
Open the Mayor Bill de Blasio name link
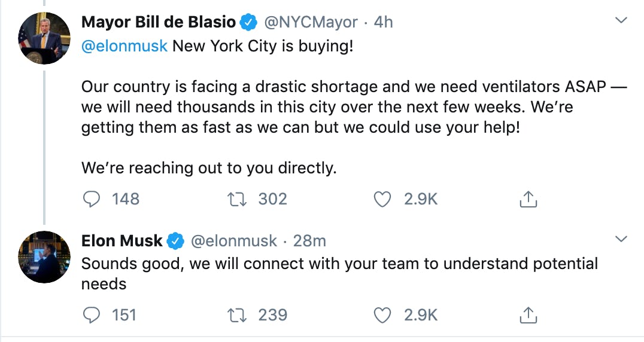coord(159,23)
